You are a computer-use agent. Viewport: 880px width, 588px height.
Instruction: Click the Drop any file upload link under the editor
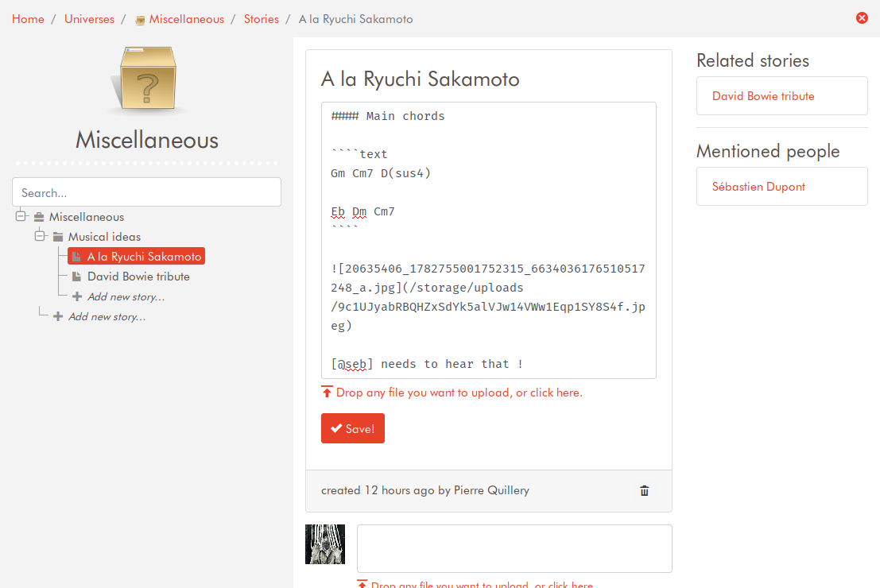coord(459,393)
